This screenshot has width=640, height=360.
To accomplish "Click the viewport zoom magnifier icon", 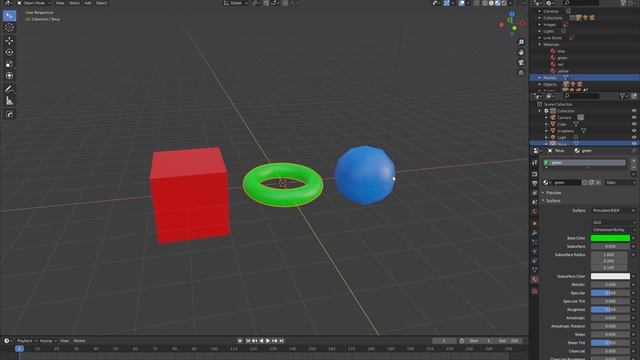I will click(521, 42).
